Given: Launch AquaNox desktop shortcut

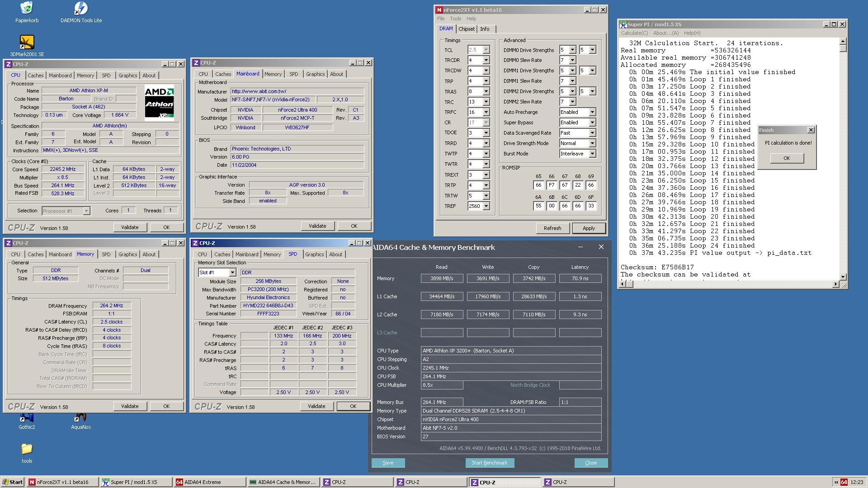Looking at the screenshot, I should 81,421.
